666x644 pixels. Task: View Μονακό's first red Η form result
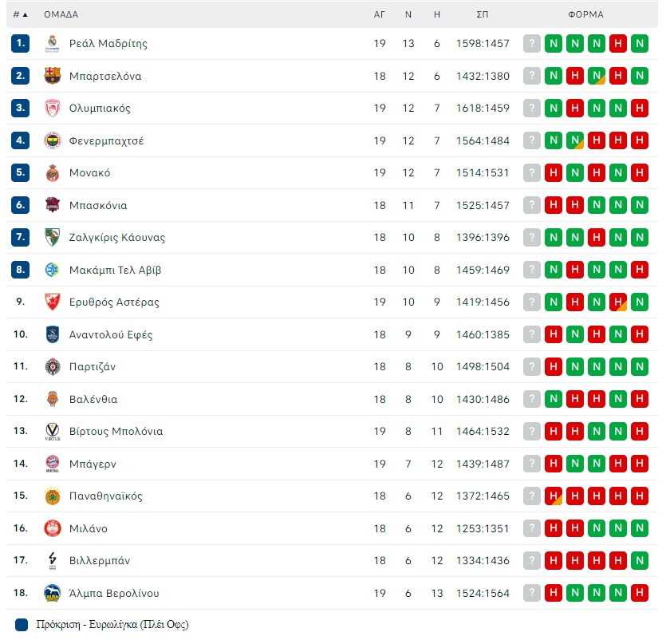tap(554, 172)
